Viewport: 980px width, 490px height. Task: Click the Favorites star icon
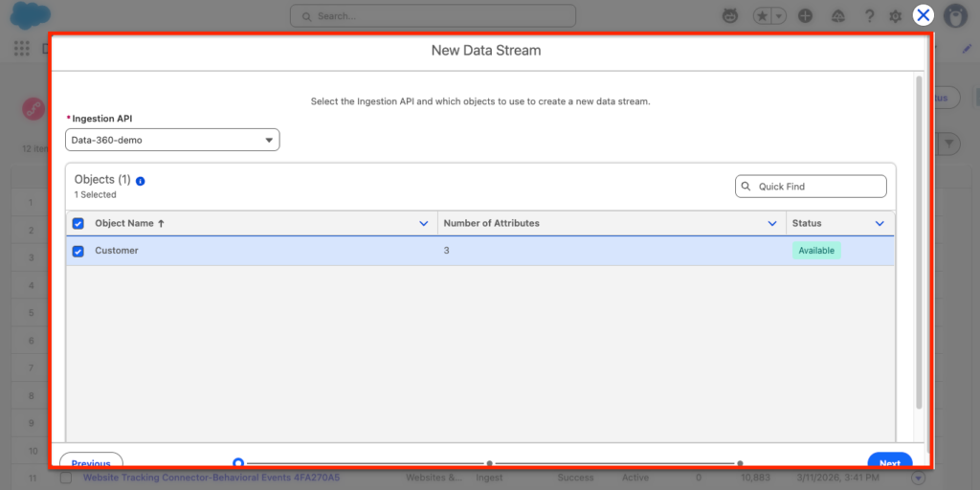(x=761, y=16)
